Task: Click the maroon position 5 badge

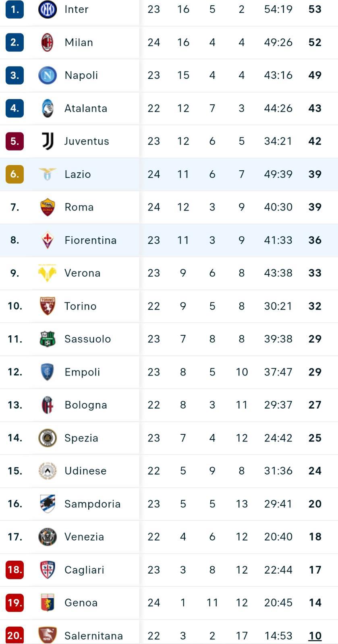Action: click(x=15, y=141)
